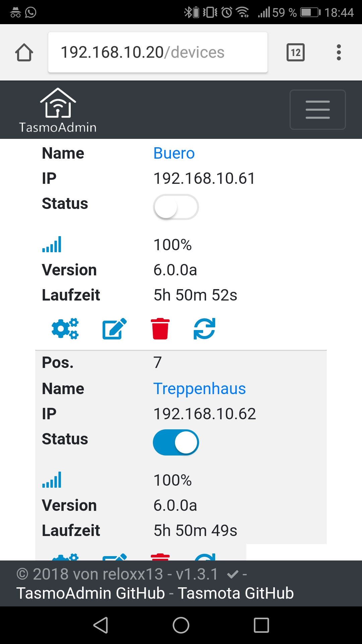362x644 pixels.
Task: Open the Treppenhaus edit pencil icon
Action: pos(114,557)
